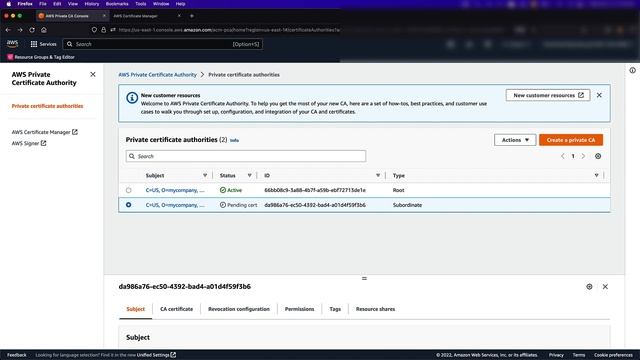Sort by ID column arrow
This screenshot has width=640, height=360.
click(378, 176)
